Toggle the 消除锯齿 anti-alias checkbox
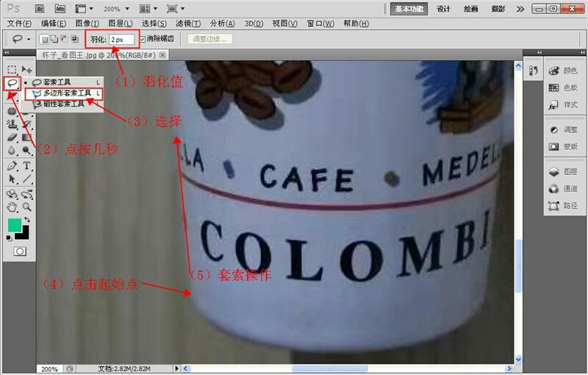The height and width of the screenshot is (375, 588). 143,39
